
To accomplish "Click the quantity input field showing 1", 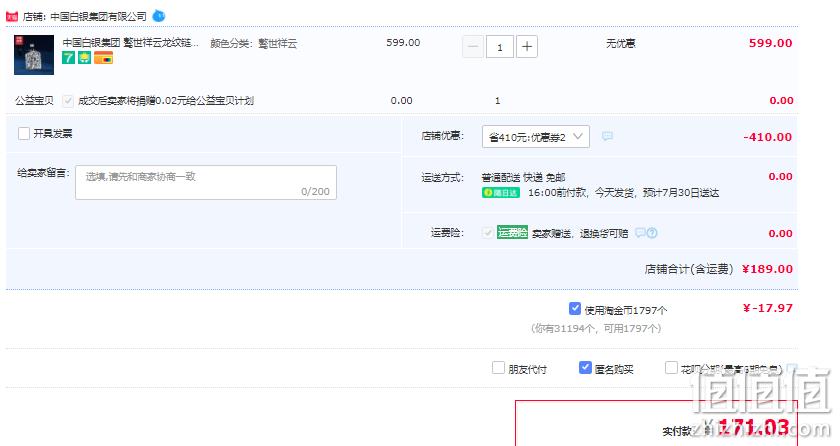I will pos(500,47).
